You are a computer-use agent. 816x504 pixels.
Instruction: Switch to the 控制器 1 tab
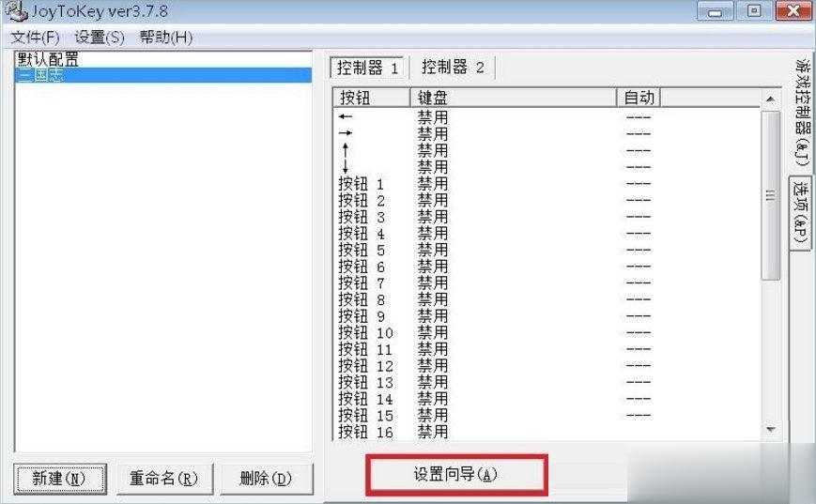pyautogui.click(x=368, y=68)
